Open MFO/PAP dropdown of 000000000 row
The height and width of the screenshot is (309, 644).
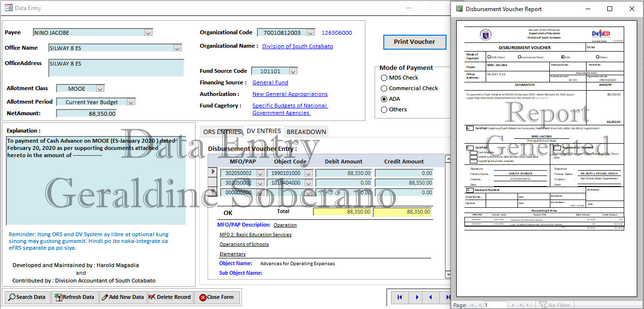260,192
